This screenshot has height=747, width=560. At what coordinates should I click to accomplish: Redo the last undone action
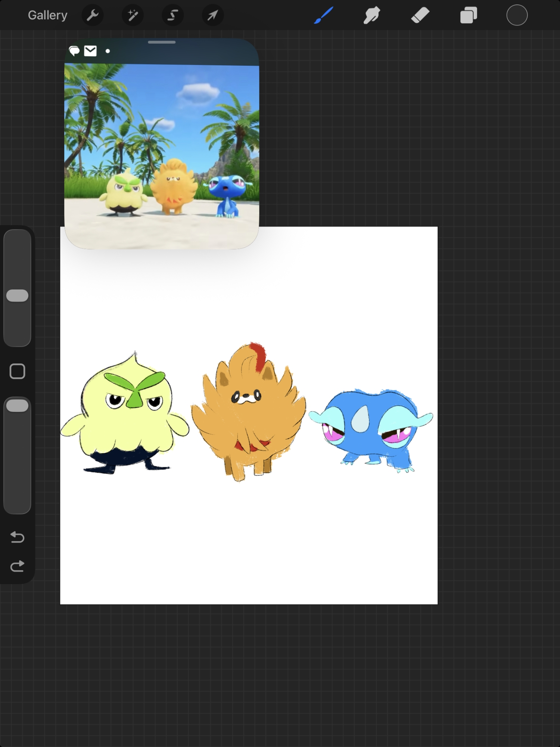click(x=17, y=566)
